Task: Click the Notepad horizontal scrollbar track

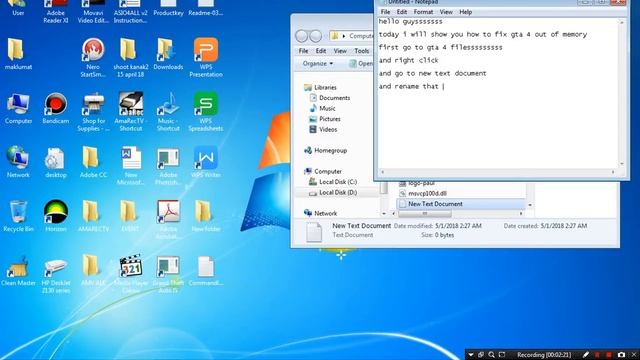Action: coord(498,172)
